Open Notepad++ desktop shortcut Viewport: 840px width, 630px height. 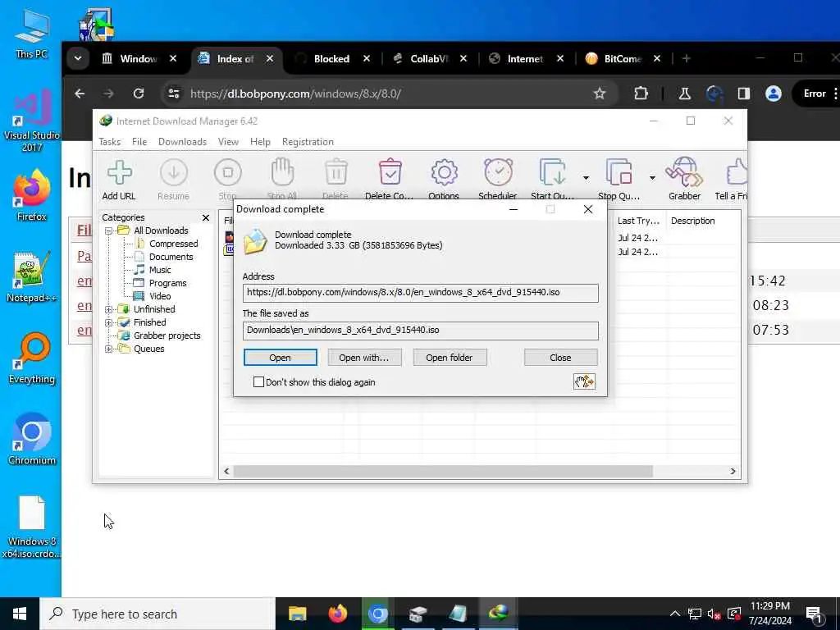click(32, 276)
